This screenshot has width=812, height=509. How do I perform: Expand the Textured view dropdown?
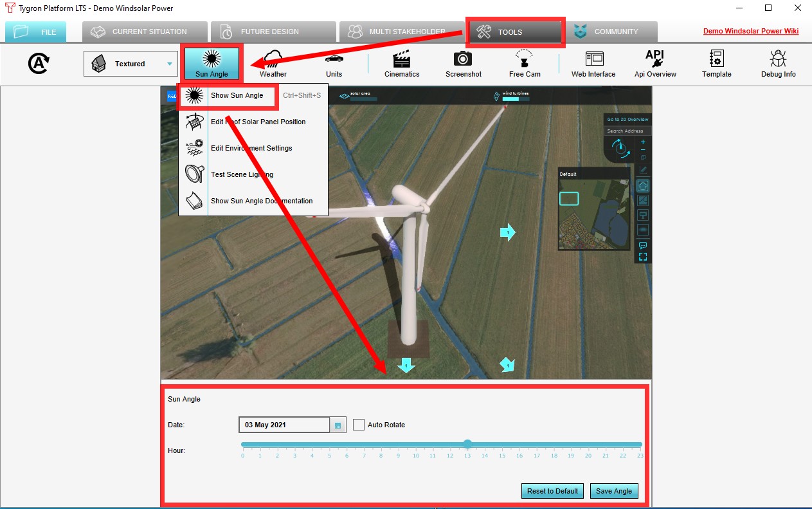pos(131,64)
